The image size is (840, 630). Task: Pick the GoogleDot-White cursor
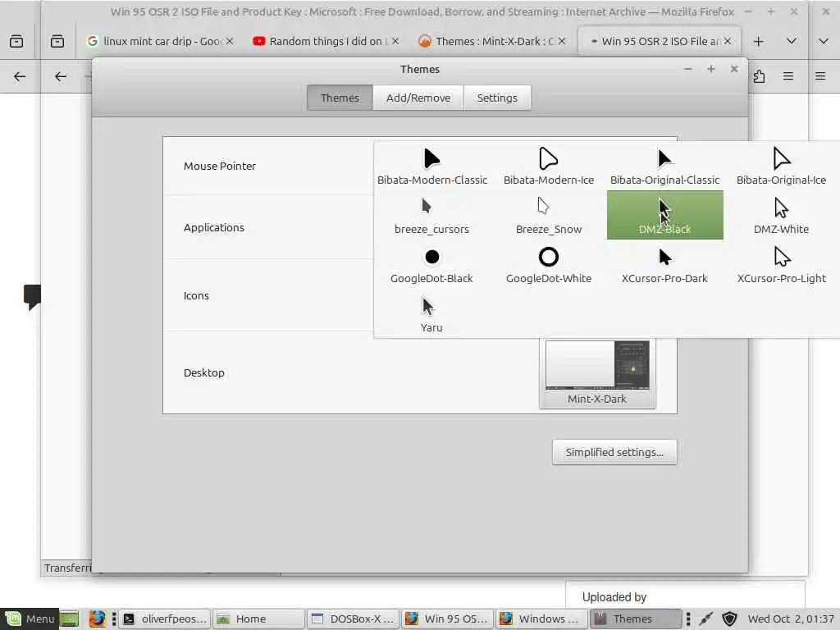pos(549,265)
